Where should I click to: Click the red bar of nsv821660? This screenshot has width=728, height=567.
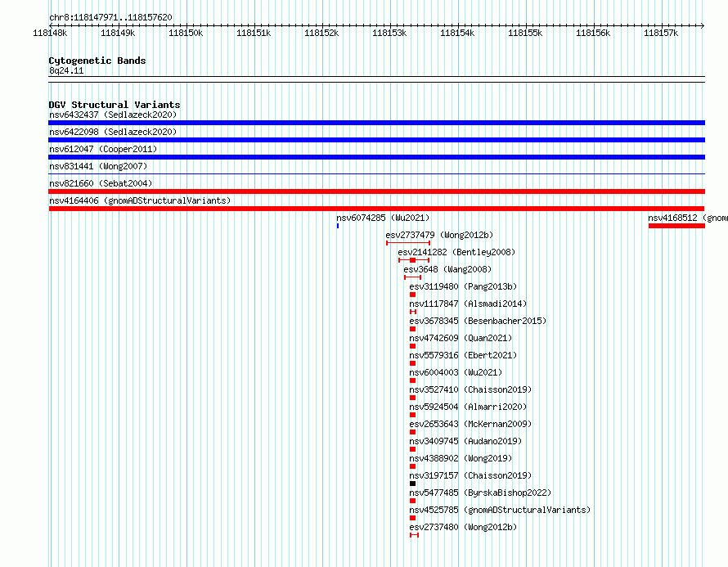click(376, 191)
